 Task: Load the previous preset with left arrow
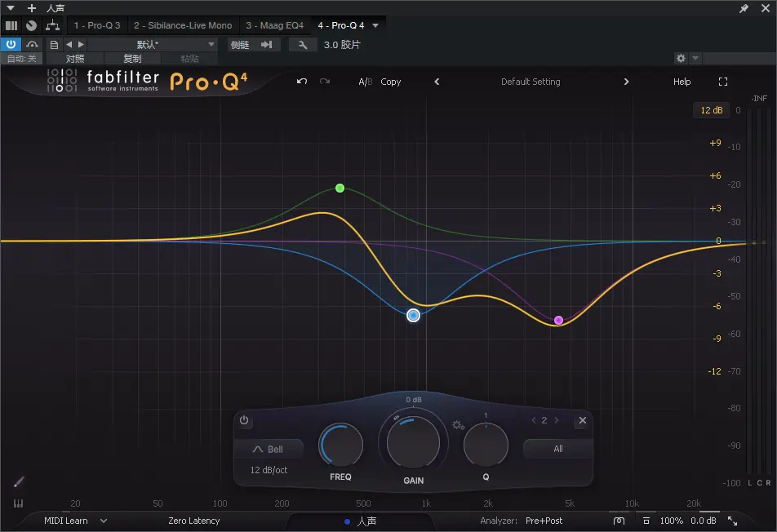tap(69, 45)
